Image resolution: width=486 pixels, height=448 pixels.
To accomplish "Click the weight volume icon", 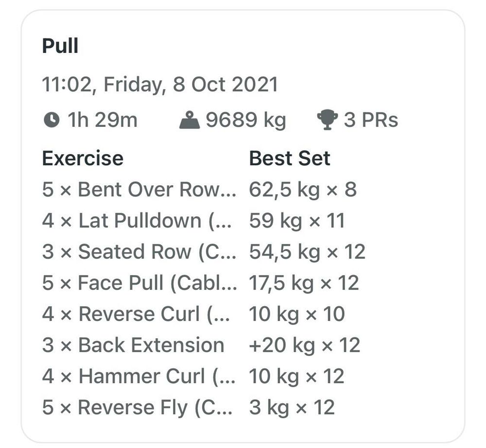I will tap(190, 120).
